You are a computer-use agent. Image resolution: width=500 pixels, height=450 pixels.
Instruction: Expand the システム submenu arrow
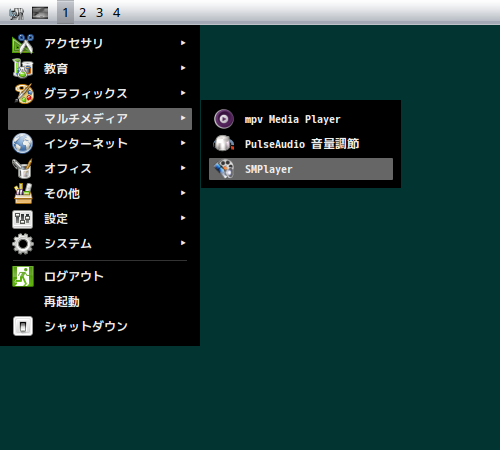183,243
